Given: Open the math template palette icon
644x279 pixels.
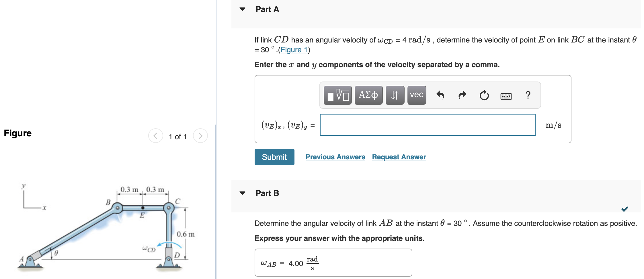Looking at the screenshot, I should [337, 95].
